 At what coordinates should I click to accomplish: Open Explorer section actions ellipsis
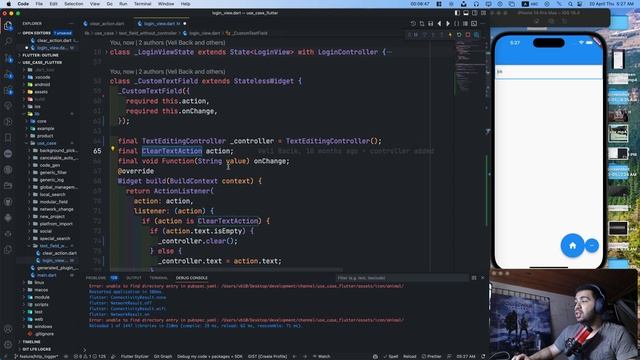(71, 24)
